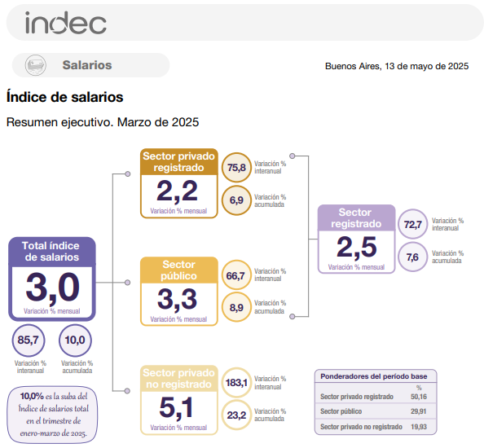Click the 8,9 acumulada circle
Image resolution: width=484 pixels, height=448 pixels.
click(237, 308)
